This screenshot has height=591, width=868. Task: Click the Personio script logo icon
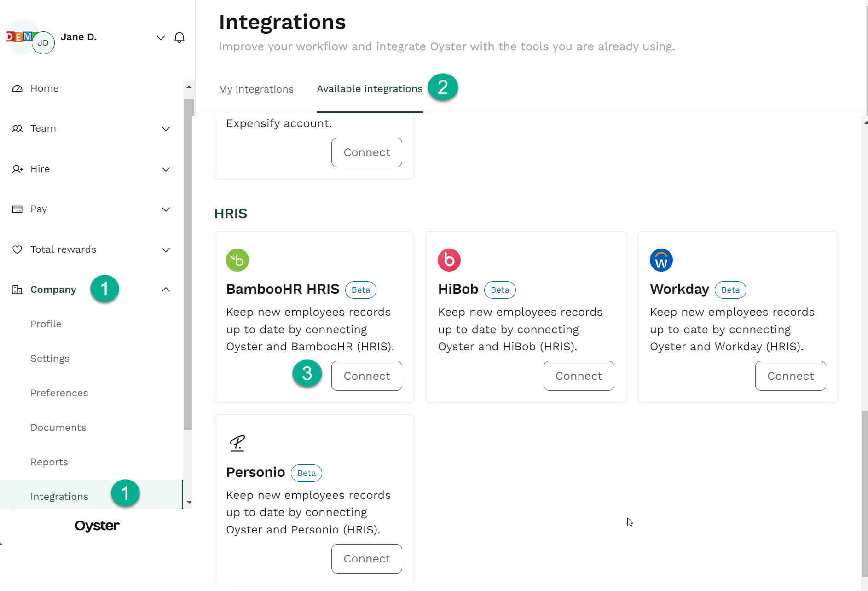pyautogui.click(x=237, y=443)
